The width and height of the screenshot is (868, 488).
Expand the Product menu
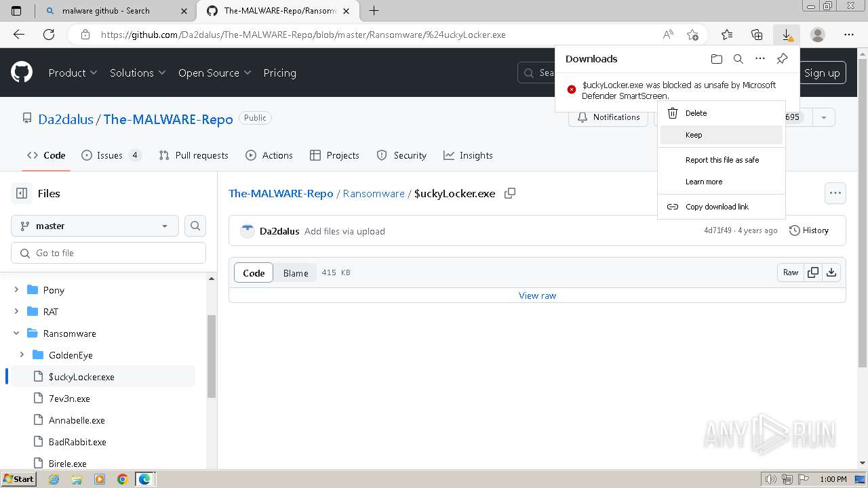(x=73, y=73)
